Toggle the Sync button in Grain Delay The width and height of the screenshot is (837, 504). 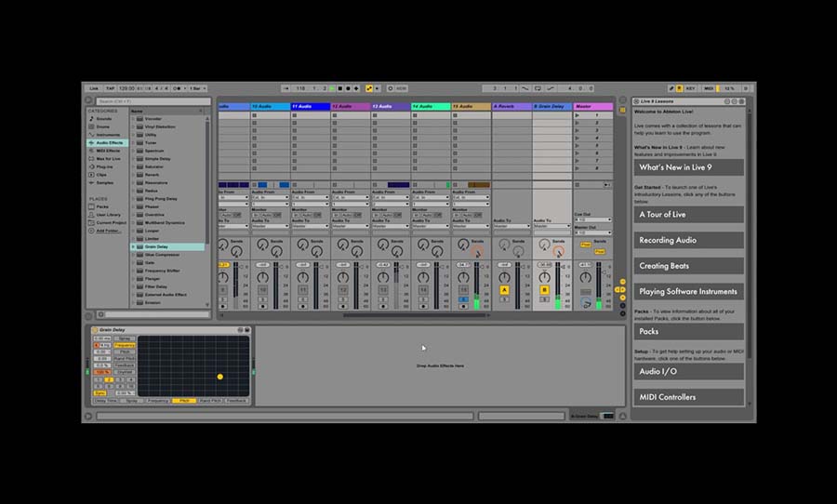pyautogui.click(x=100, y=393)
